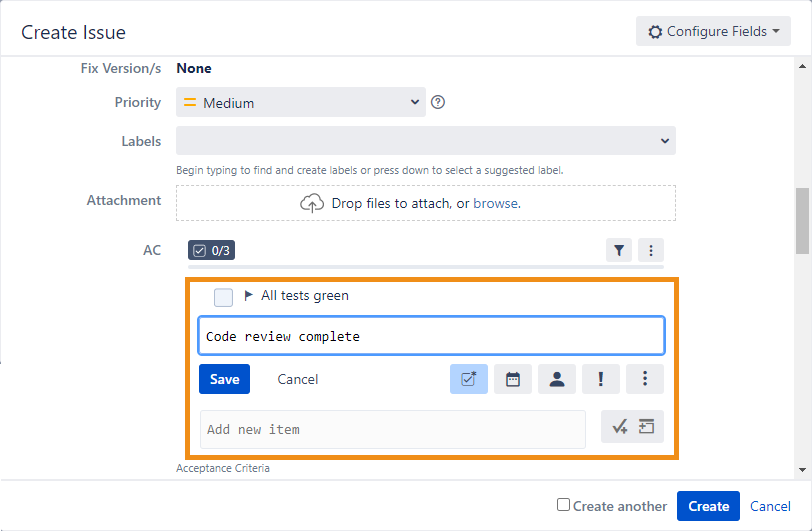Click Save for the checklist item

point(224,379)
